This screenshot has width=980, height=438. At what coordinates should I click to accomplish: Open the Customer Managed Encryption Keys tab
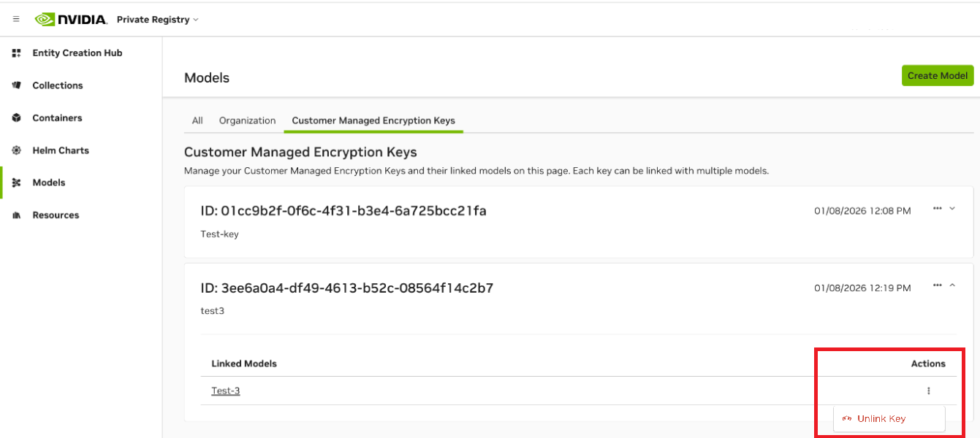pos(373,120)
